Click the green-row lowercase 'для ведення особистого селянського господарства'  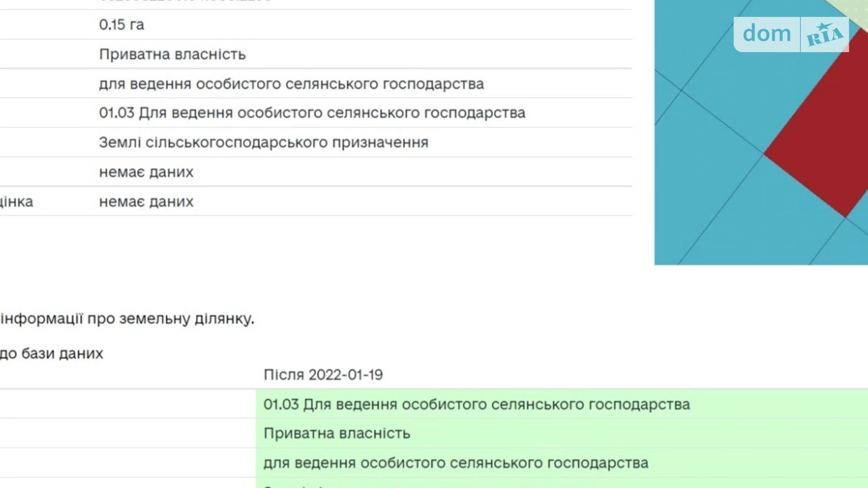point(456,463)
